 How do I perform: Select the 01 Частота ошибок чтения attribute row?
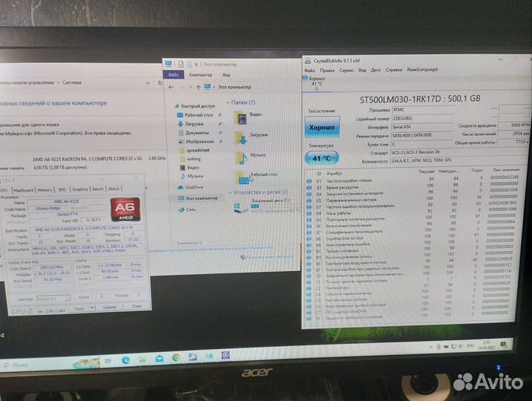tap(413, 180)
